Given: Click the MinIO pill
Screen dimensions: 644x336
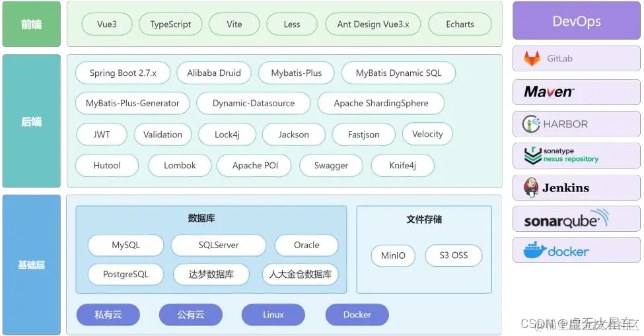Looking at the screenshot, I should tap(393, 255).
